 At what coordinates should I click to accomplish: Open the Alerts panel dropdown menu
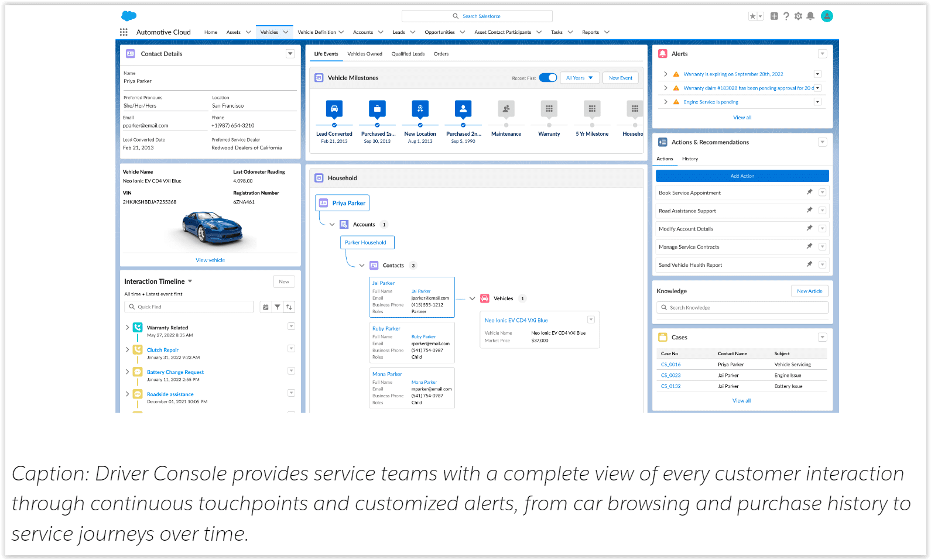823,54
